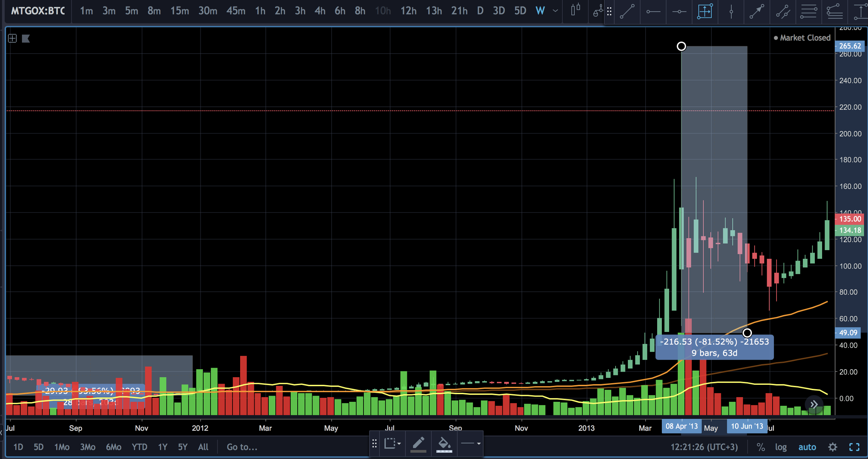Click the candlestick chart style icon
The width and height of the screenshot is (868, 459).
[575, 10]
